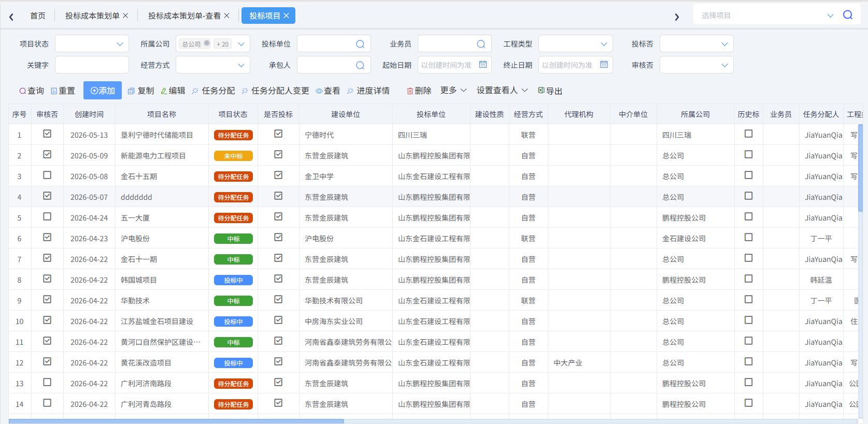Switch to the 投标成本策划单 tab
Image resolution: width=868 pixels, height=424 pixels.
tap(92, 16)
